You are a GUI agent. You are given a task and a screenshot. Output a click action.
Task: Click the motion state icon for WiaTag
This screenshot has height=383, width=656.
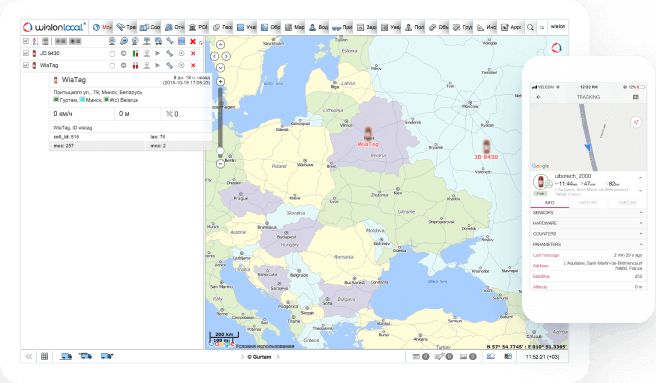pos(123,65)
